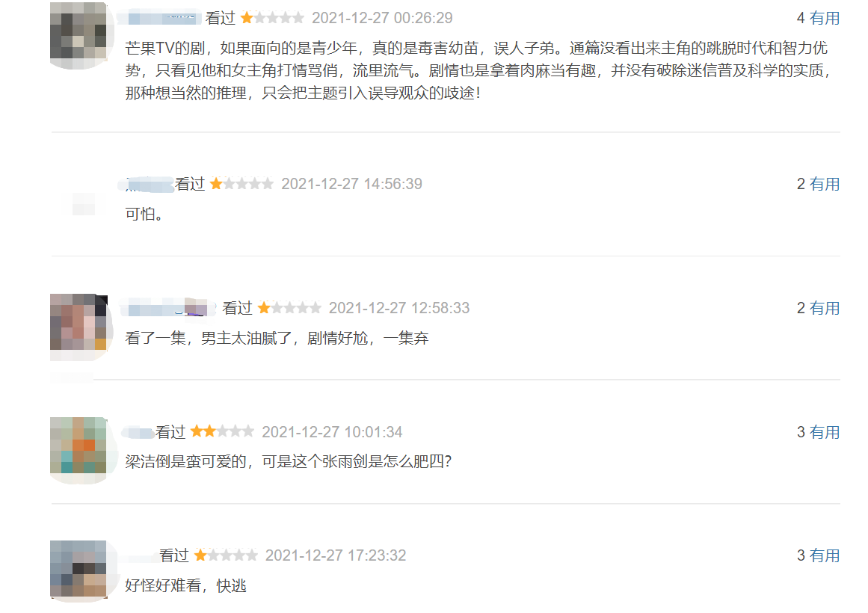Open avatar of the 17:23:32 reviewer

pyautogui.click(x=79, y=569)
